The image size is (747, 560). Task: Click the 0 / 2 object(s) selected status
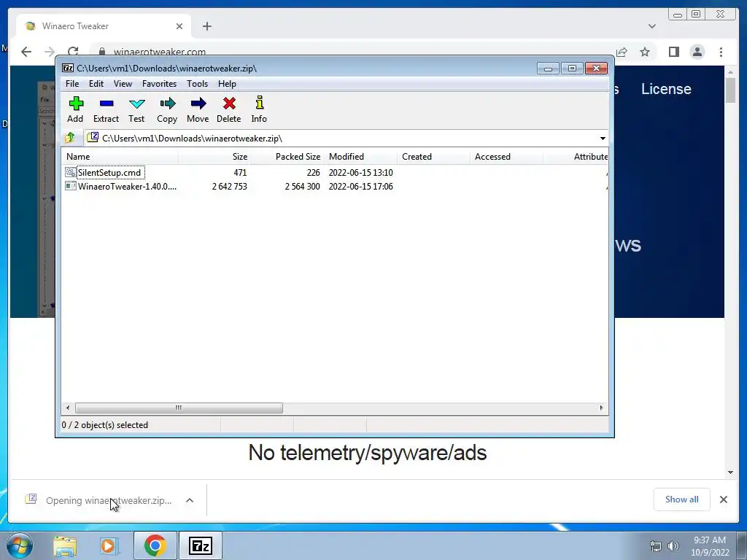[x=105, y=425]
